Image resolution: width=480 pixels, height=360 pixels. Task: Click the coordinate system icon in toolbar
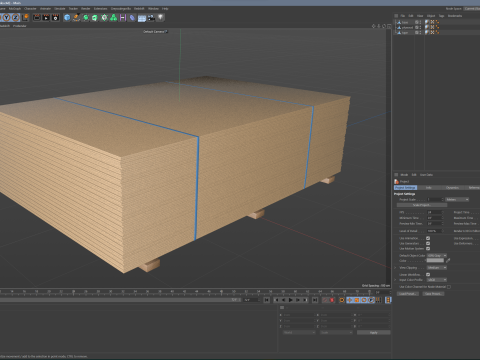coord(25,17)
